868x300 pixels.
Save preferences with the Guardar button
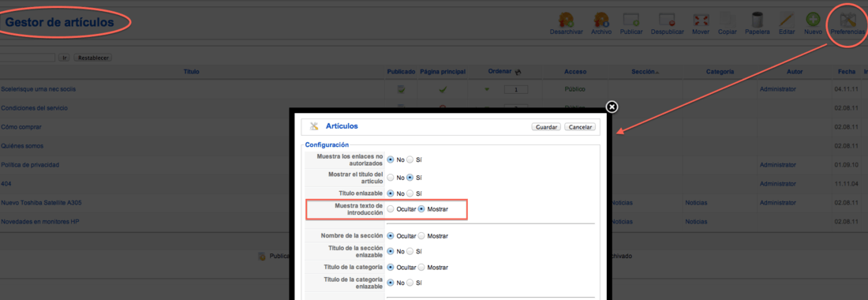point(546,127)
